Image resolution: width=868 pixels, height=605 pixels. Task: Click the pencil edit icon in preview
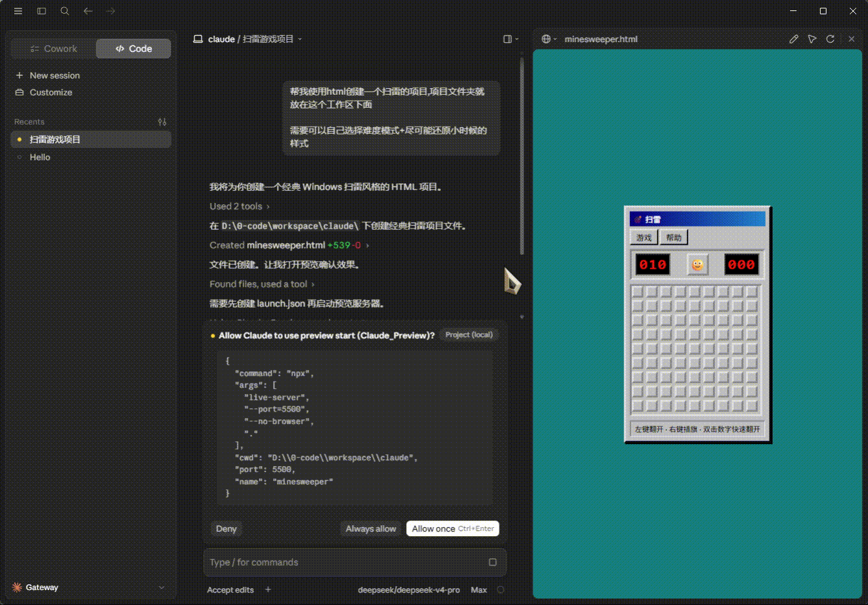[x=793, y=39]
